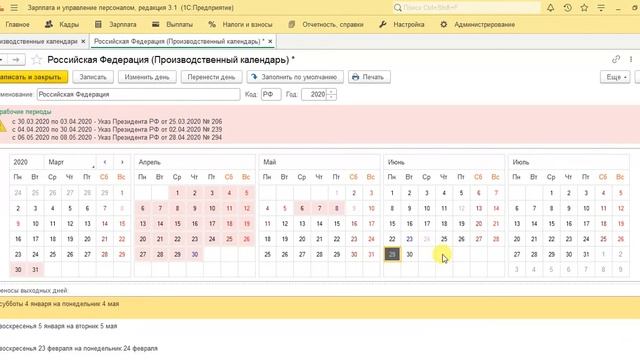Select May 8 in calendar
Viewport: 640px width, 360px height.
(x=337, y=208)
